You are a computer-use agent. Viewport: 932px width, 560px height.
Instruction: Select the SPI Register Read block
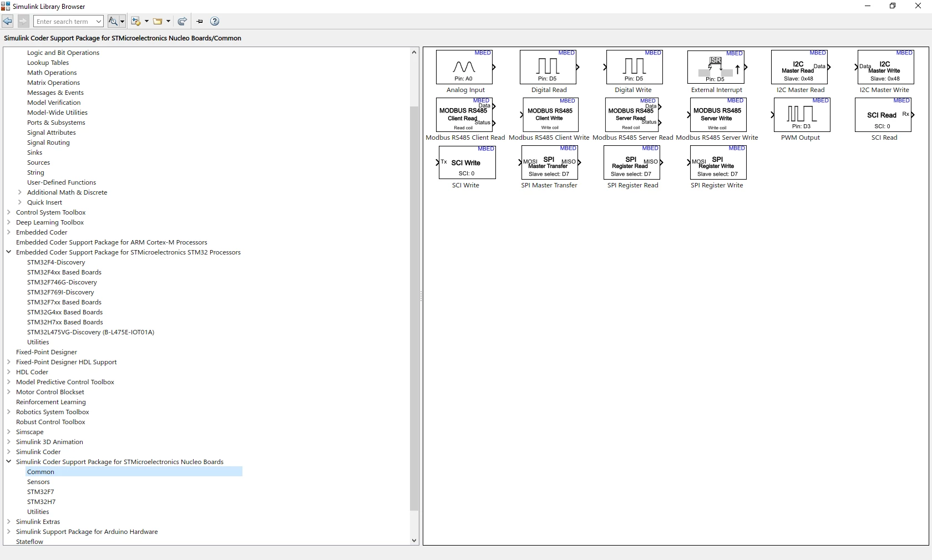(632, 162)
